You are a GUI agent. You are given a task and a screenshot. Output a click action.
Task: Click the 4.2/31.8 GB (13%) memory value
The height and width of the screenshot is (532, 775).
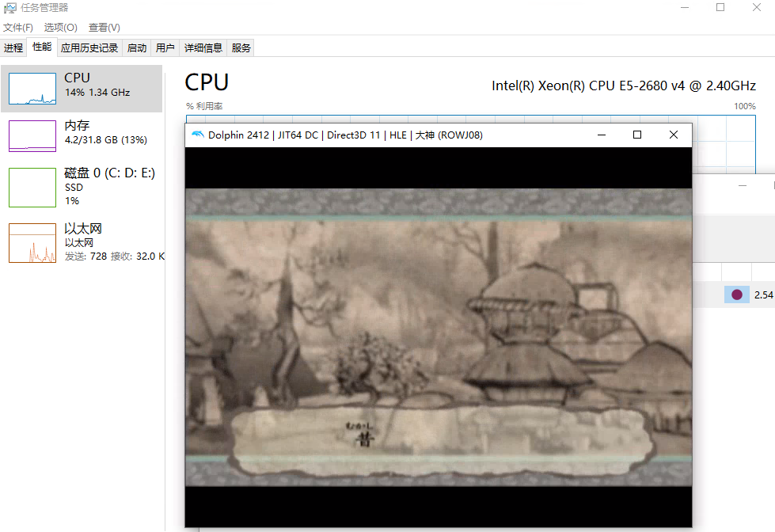coord(106,140)
